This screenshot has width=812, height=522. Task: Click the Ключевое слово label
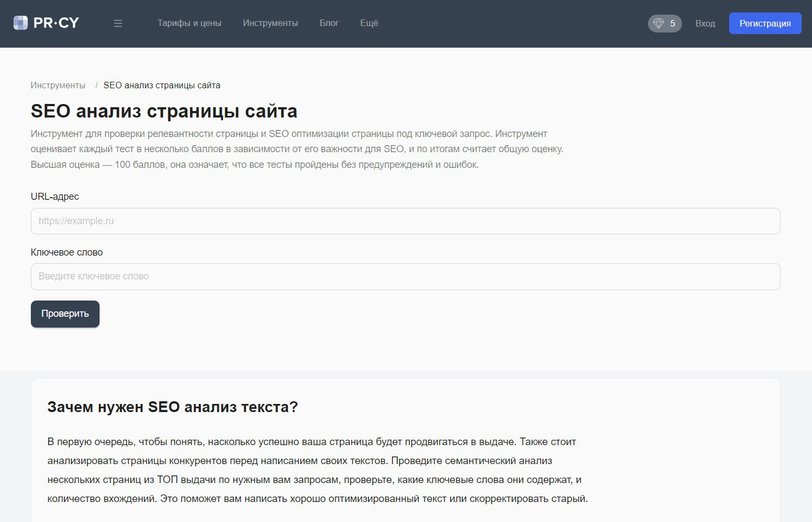[x=67, y=252]
